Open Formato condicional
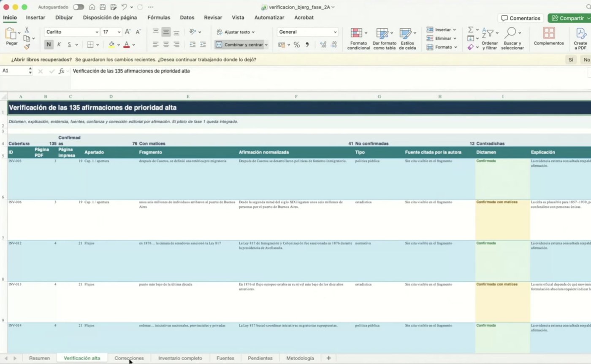The height and width of the screenshot is (364, 591). tap(358, 39)
